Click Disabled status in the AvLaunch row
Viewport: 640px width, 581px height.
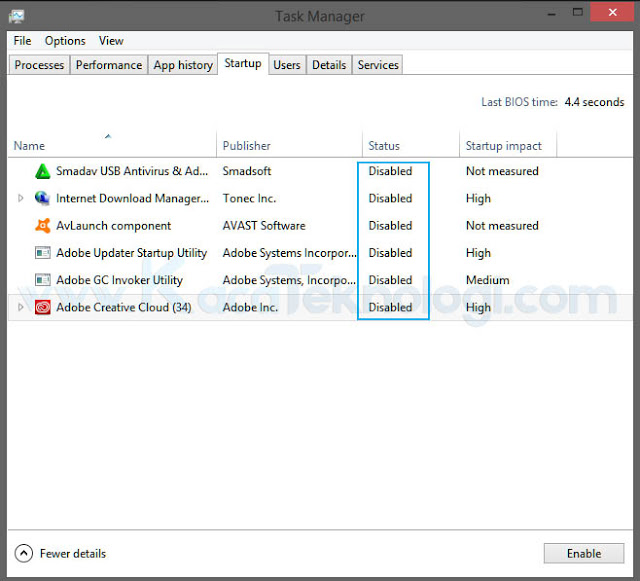390,226
